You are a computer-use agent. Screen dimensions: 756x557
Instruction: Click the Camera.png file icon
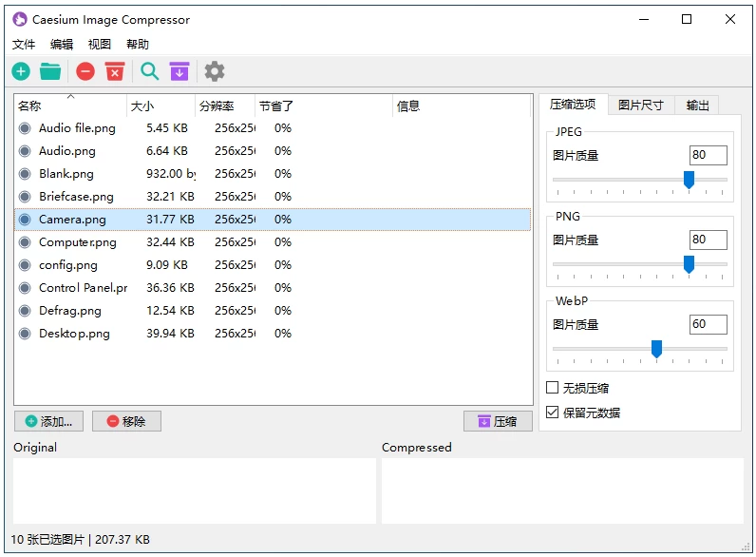pos(25,220)
